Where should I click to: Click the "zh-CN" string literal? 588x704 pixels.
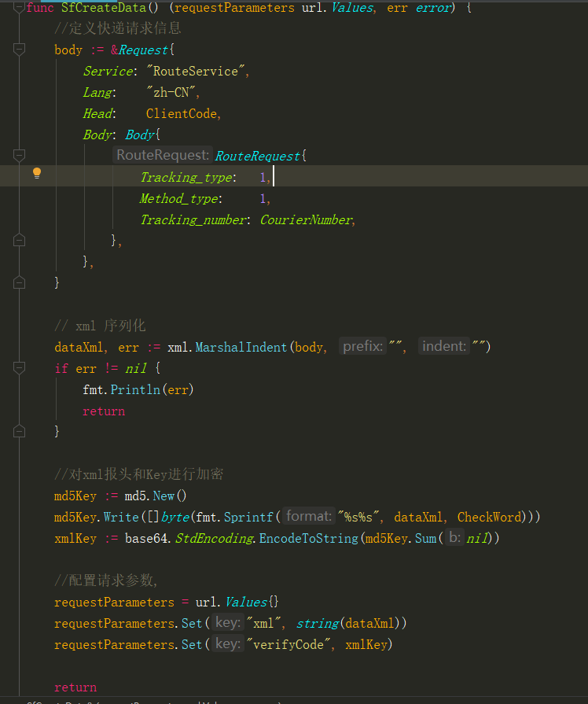point(171,93)
